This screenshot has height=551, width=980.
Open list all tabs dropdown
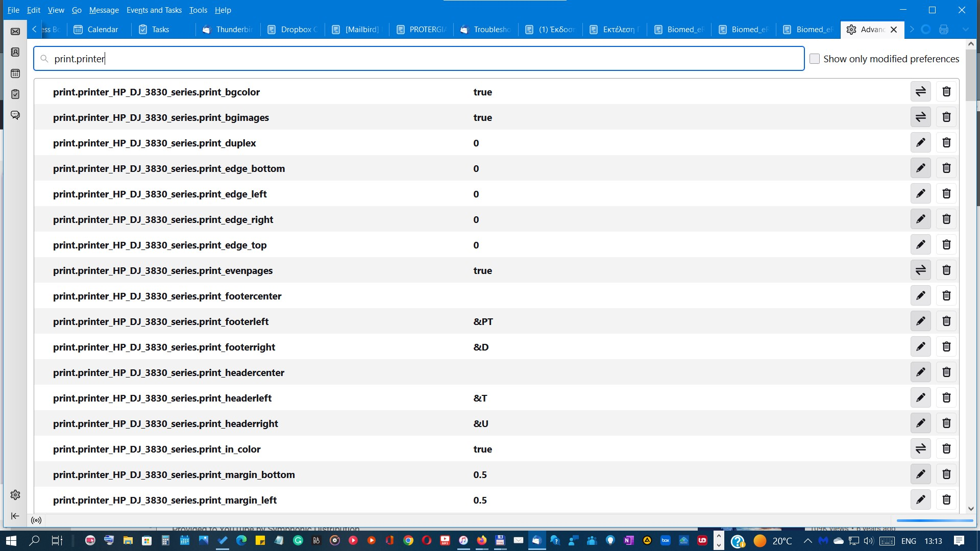pos(965,30)
